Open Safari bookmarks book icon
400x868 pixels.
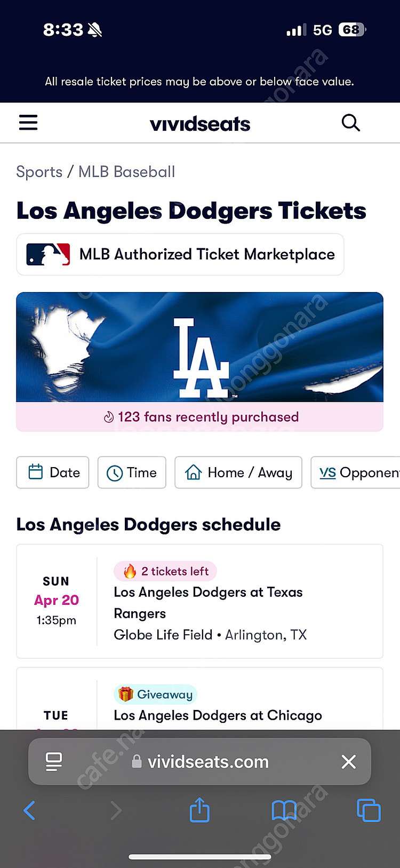(x=284, y=810)
